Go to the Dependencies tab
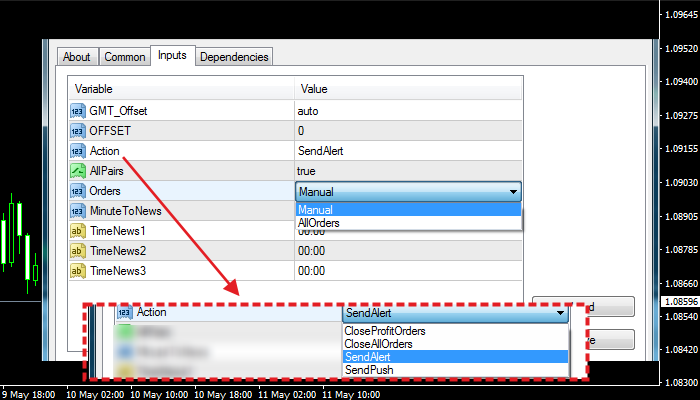 click(234, 57)
